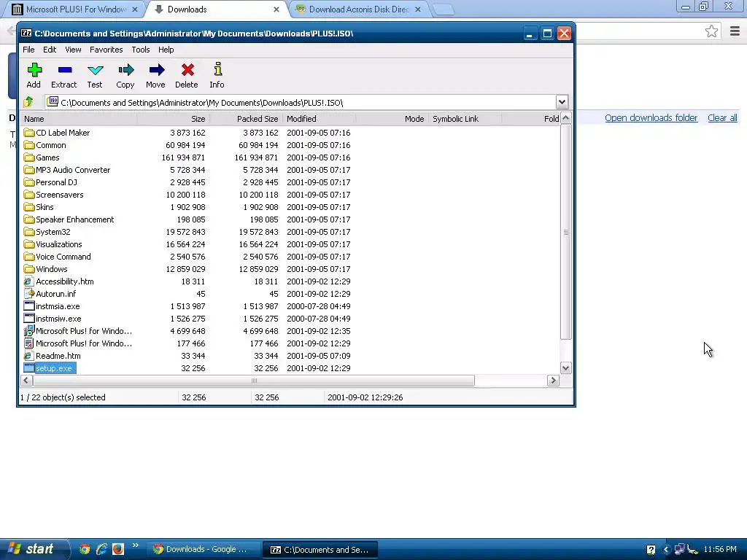Click horizontal scrollbar right arrow
The image size is (747, 560).
553,381
